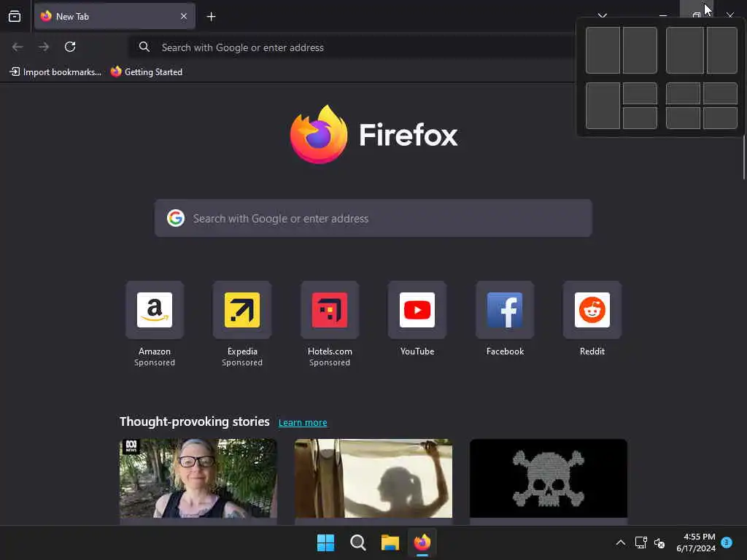Screen dimensions: 747x560
Task: Click the address bar magnifier icon
Action: tap(144, 47)
